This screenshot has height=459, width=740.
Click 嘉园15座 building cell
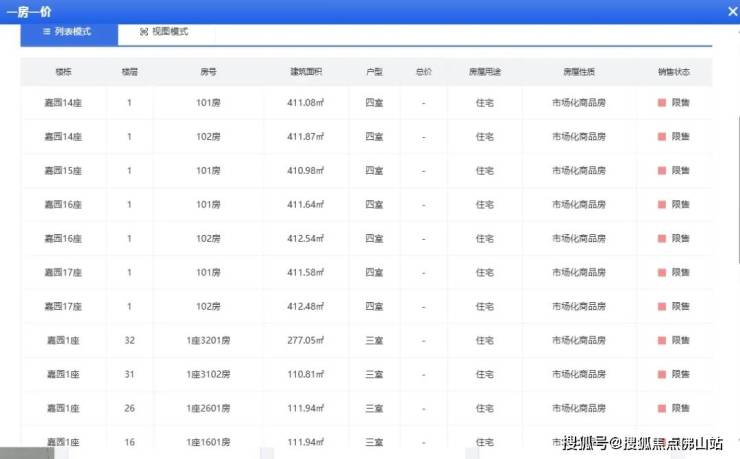pyautogui.click(x=63, y=170)
